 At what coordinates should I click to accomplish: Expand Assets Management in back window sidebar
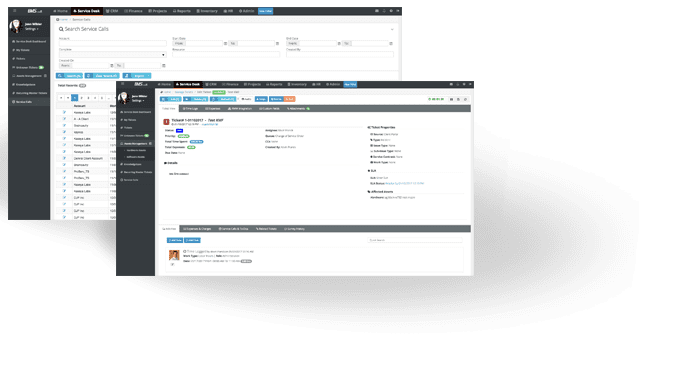29,76
